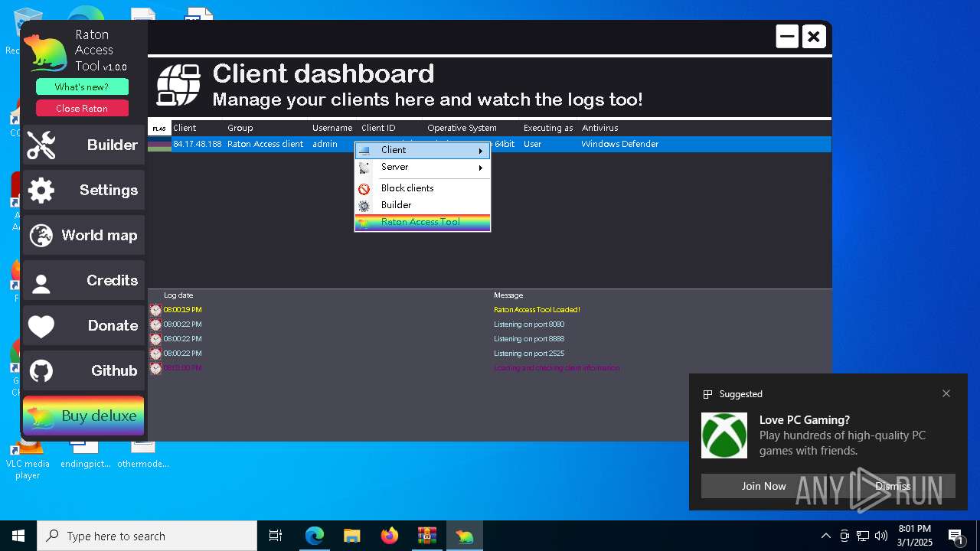
Task: Open the volume control in tray
Action: tap(881, 536)
